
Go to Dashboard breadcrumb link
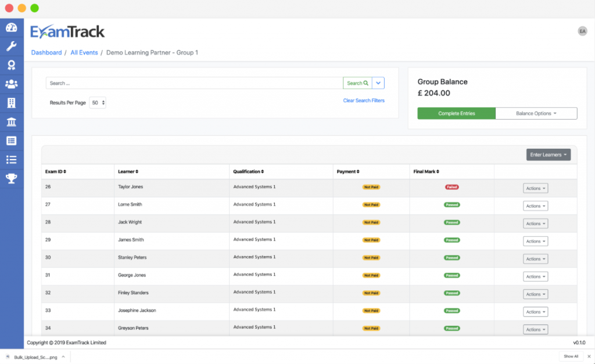pos(46,53)
